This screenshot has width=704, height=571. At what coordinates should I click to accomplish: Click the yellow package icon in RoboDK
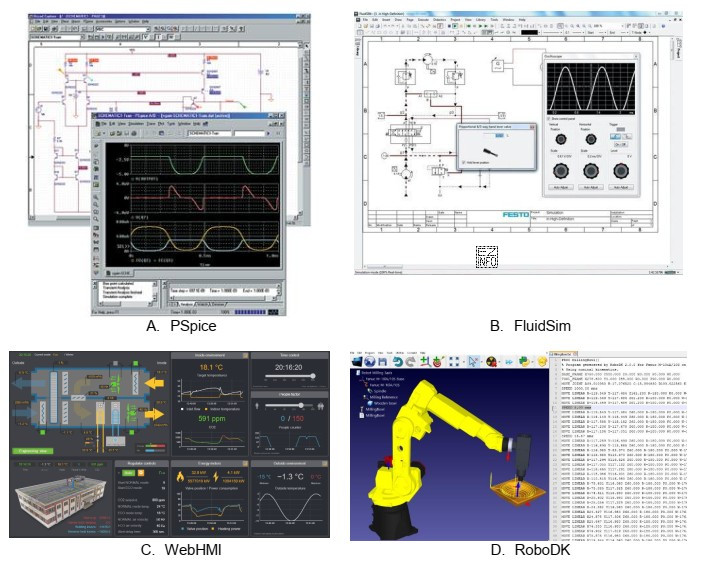[x=541, y=361]
